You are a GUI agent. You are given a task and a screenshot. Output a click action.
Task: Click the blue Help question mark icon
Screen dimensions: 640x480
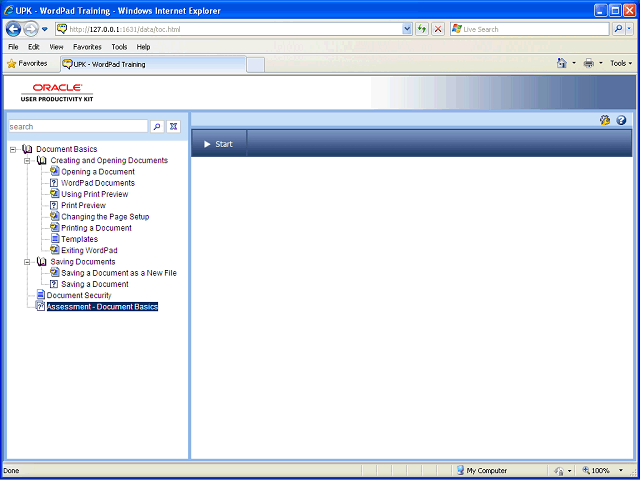(x=621, y=120)
